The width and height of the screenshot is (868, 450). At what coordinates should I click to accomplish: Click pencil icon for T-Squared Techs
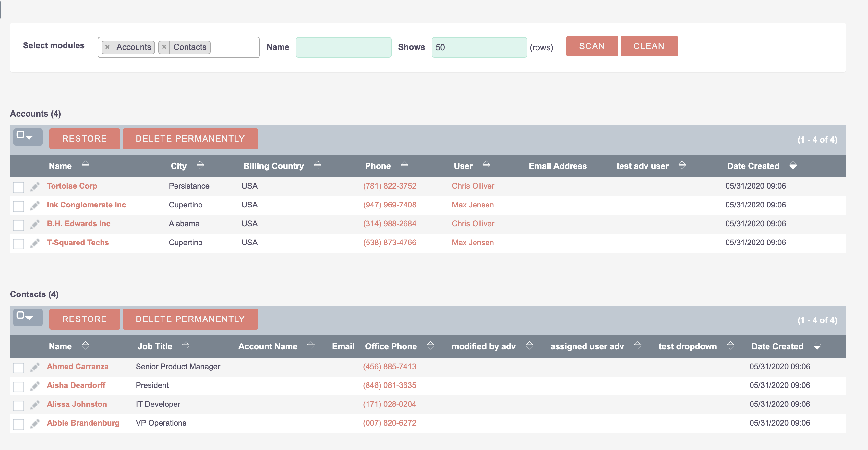pyautogui.click(x=35, y=243)
